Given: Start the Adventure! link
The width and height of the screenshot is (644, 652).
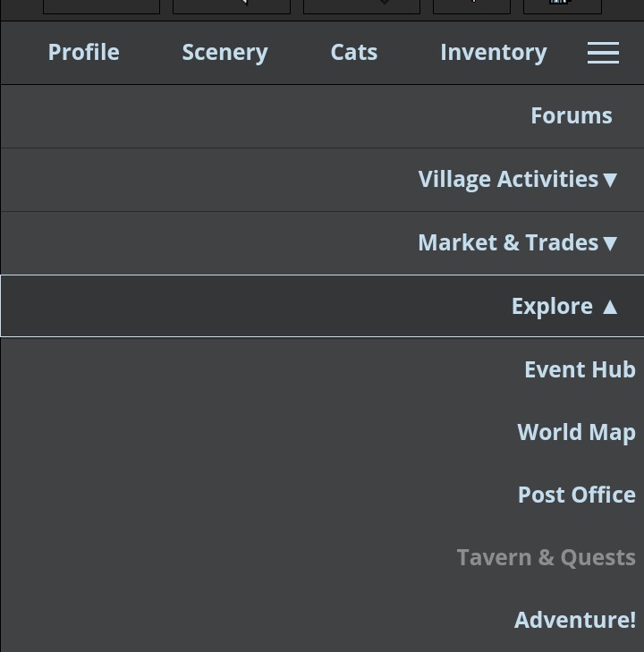Looking at the screenshot, I should pyautogui.click(x=575, y=620).
